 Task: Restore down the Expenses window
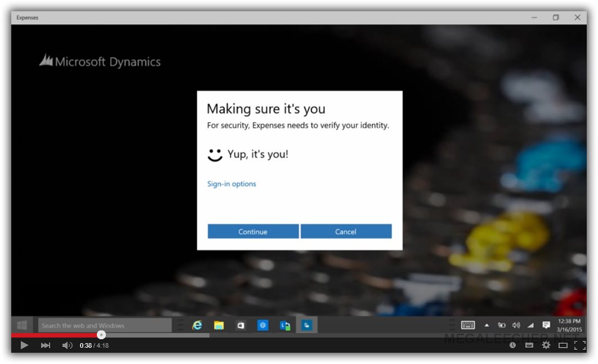556,17
